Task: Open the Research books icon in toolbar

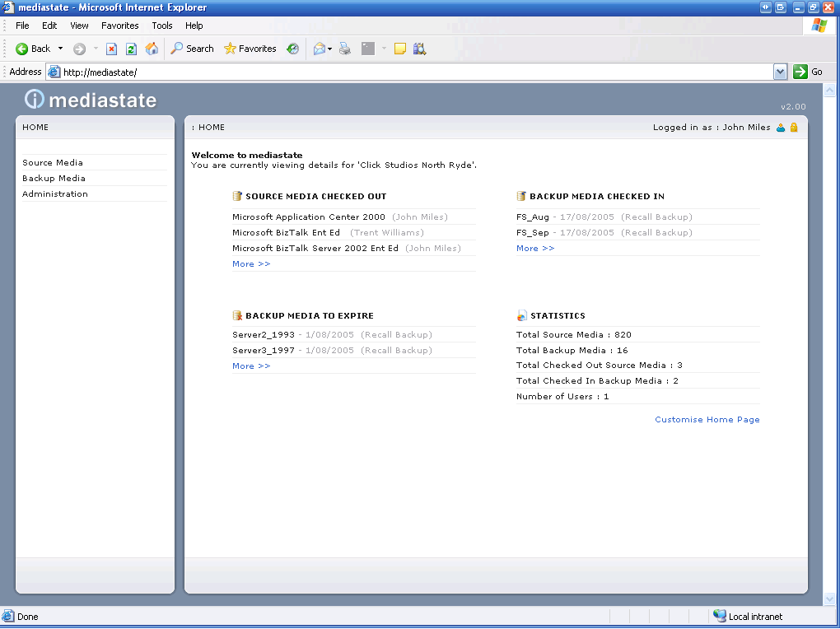Action: (419, 49)
